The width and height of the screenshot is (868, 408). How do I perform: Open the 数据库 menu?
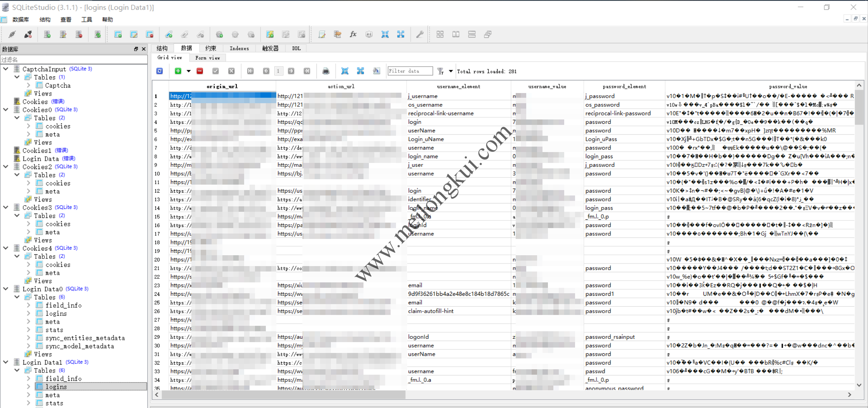21,20
